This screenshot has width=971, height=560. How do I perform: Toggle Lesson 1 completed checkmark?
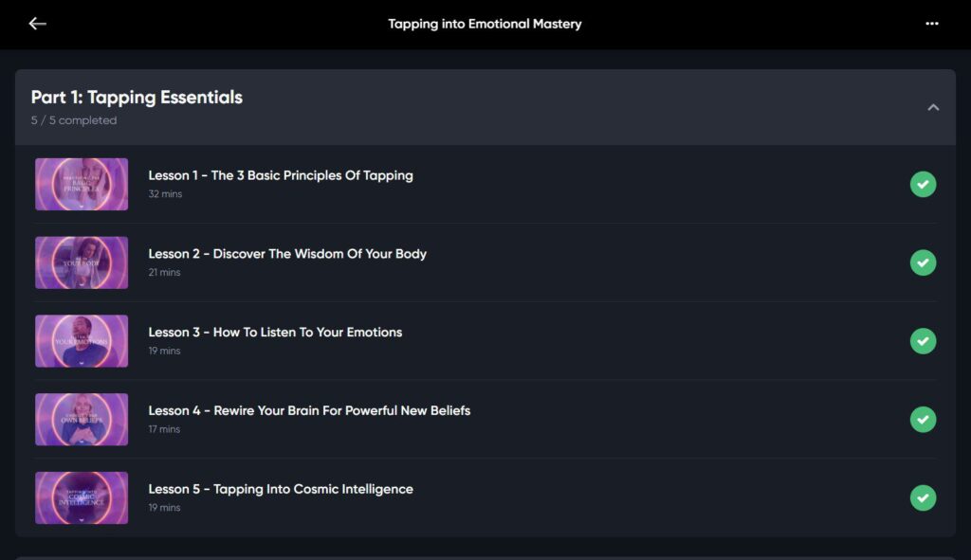923,184
